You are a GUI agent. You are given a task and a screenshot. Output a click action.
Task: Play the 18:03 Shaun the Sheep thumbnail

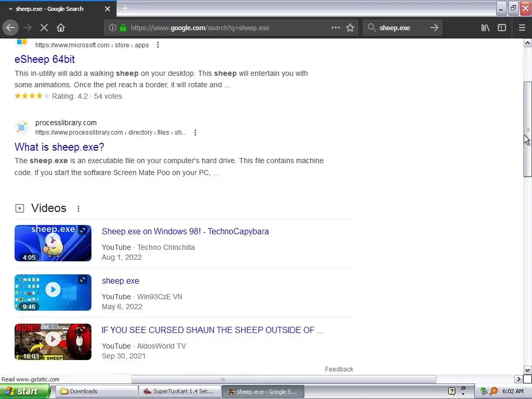click(x=53, y=342)
